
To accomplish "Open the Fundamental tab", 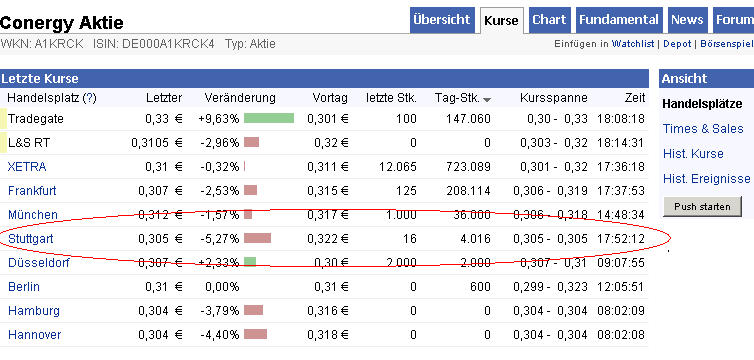I will [619, 20].
